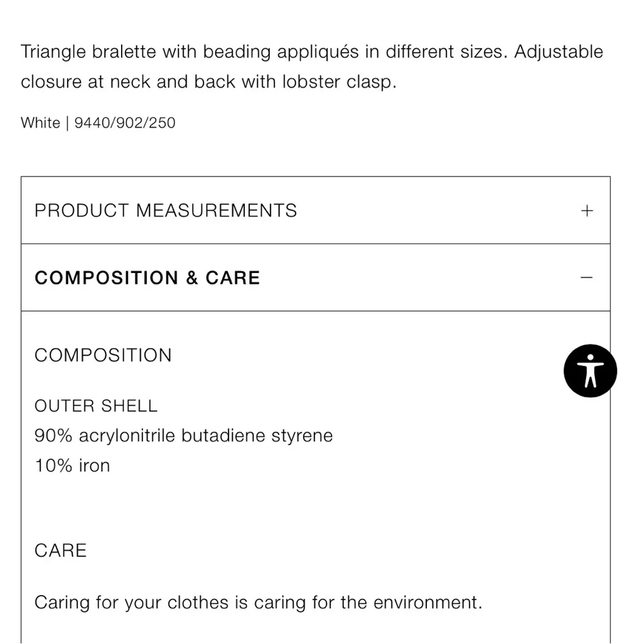Collapse the COMPOSITION & CARE section
The image size is (644, 644).
tap(147, 278)
